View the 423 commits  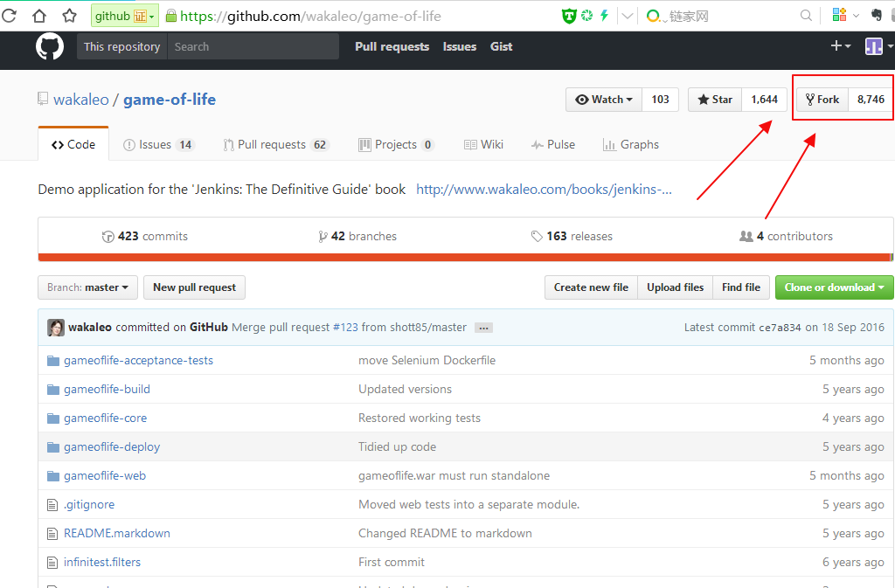(x=145, y=236)
